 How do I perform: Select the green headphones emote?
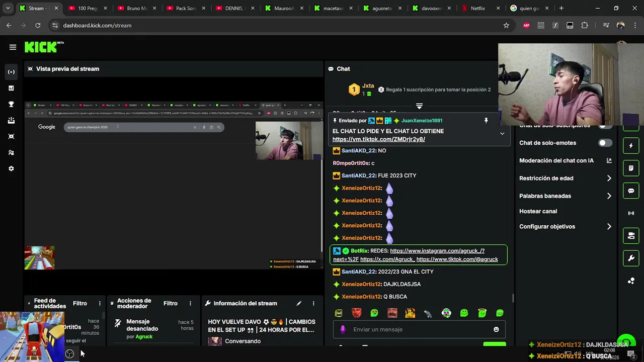coord(446,313)
